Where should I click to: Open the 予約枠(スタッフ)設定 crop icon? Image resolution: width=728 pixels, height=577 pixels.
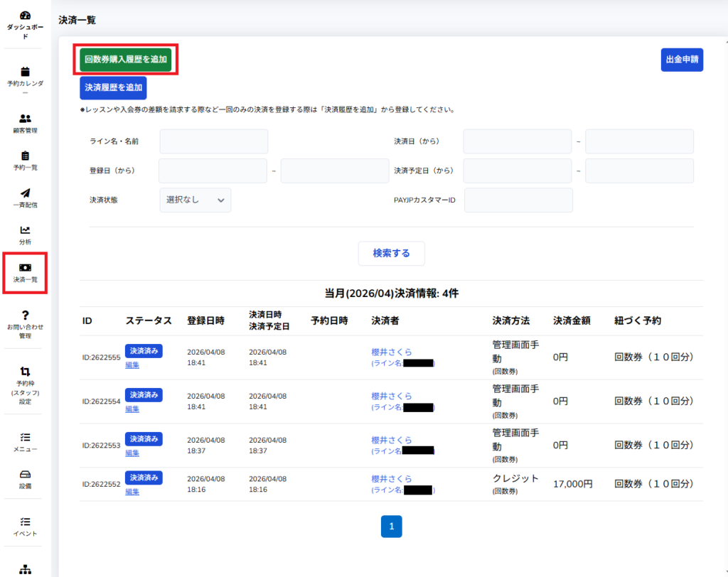pyautogui.click(x=25, y=371)
